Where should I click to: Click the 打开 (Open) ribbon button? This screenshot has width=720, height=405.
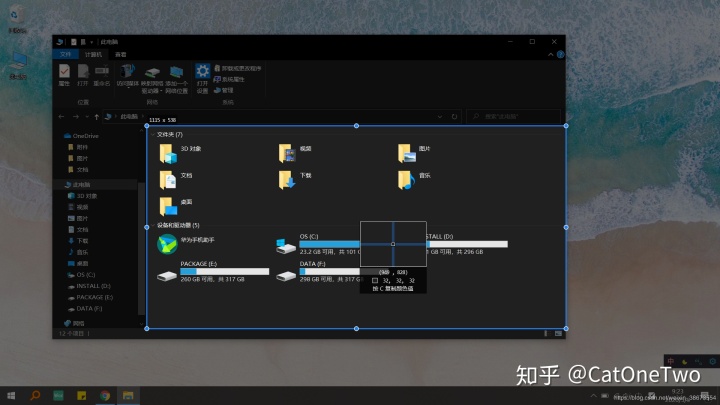coord(83,75)
